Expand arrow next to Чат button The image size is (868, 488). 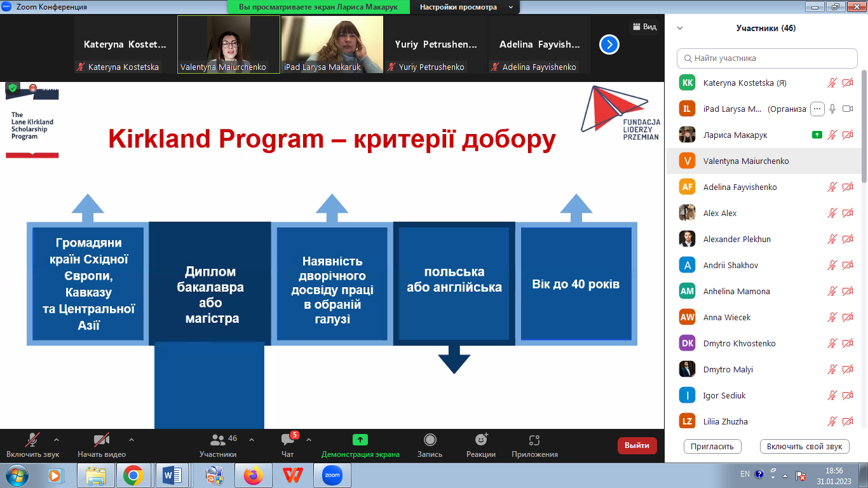tap(309, 440)
